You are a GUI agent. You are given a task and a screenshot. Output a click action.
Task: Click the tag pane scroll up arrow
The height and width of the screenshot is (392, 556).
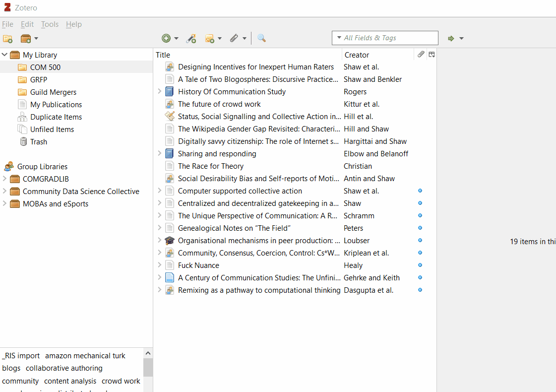148,353
